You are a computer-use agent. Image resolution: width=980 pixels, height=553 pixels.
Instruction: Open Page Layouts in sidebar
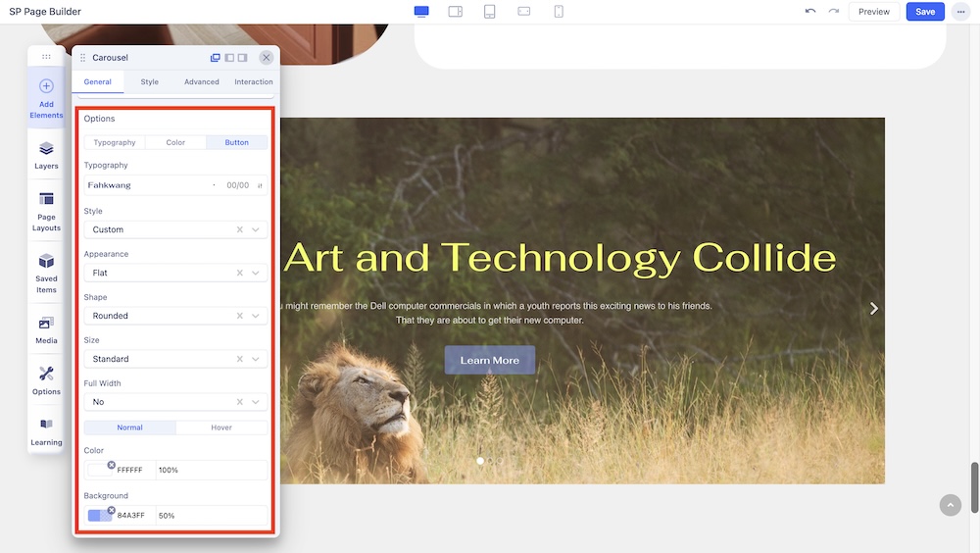point(46,211)
